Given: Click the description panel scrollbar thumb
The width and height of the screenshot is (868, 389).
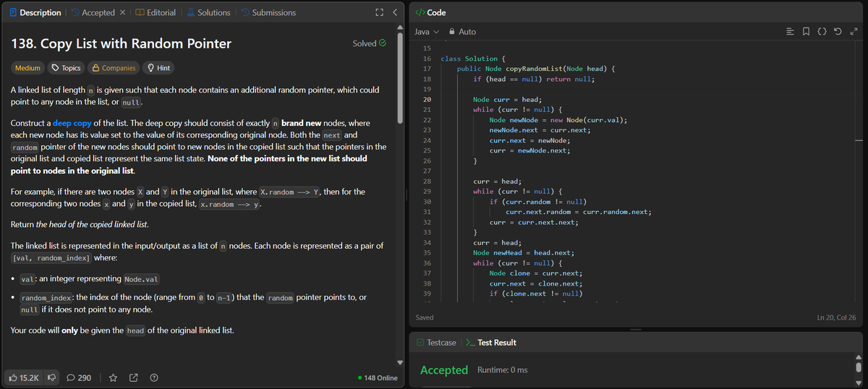Looking at the screenshot, I should 400,80.
